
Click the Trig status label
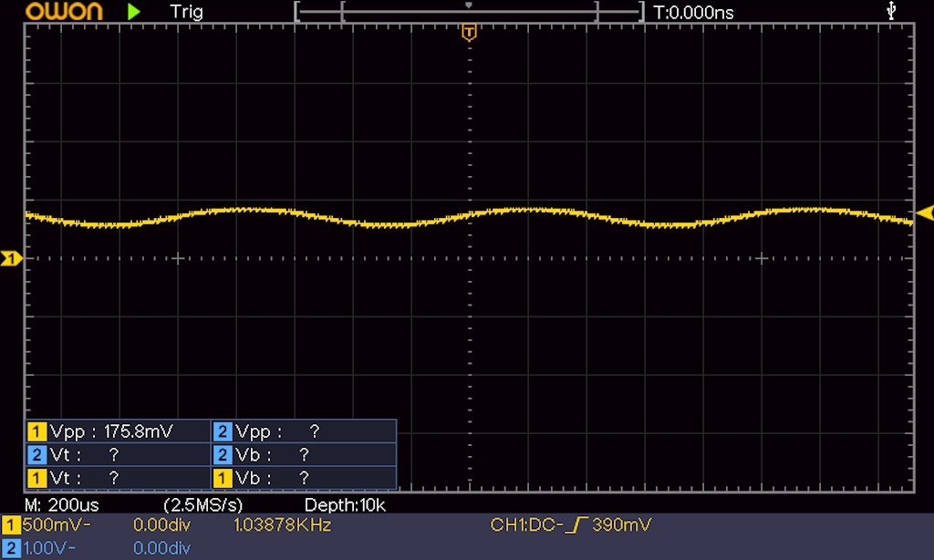click(x=186, y=12)
